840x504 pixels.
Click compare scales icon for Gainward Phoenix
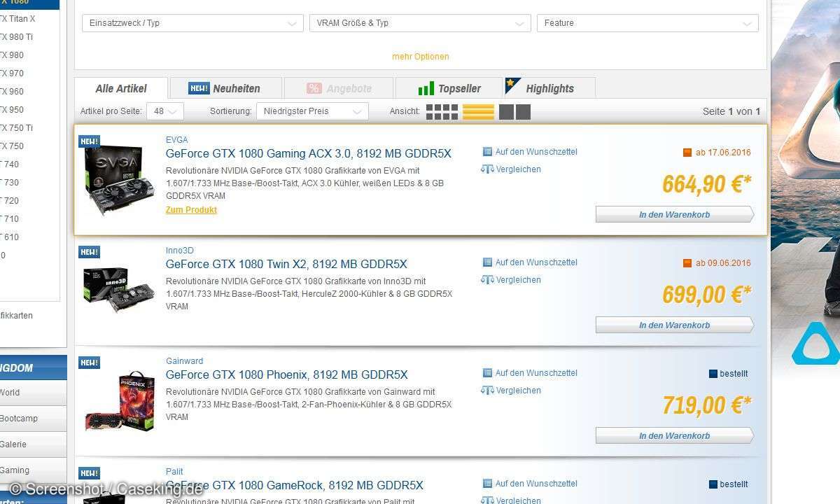pos(487,391)
